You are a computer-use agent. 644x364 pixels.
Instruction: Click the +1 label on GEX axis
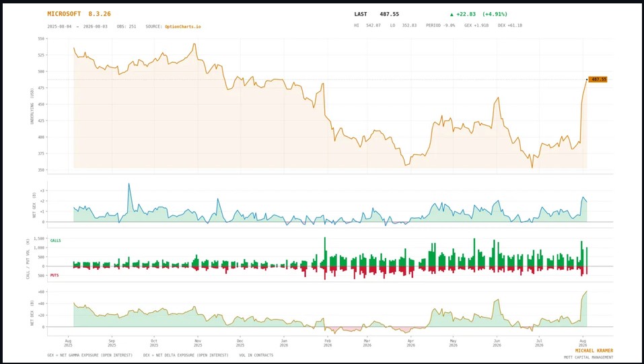coord(42,211)
